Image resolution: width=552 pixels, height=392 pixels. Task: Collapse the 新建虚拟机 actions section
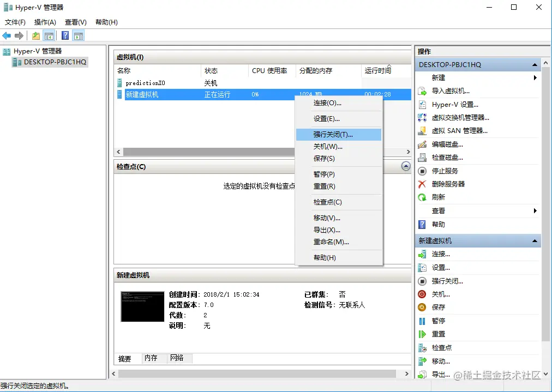tap(535, 241)
